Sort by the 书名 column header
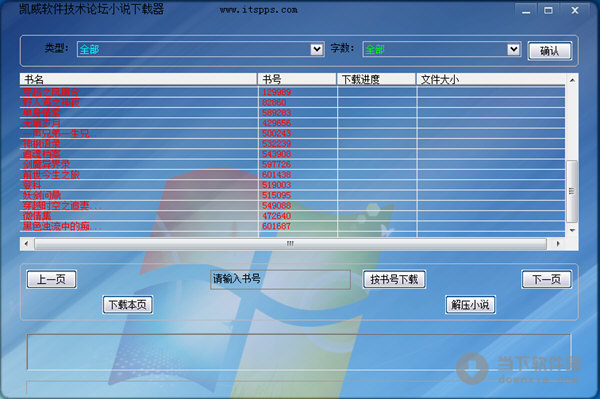 tap(139, 79)
